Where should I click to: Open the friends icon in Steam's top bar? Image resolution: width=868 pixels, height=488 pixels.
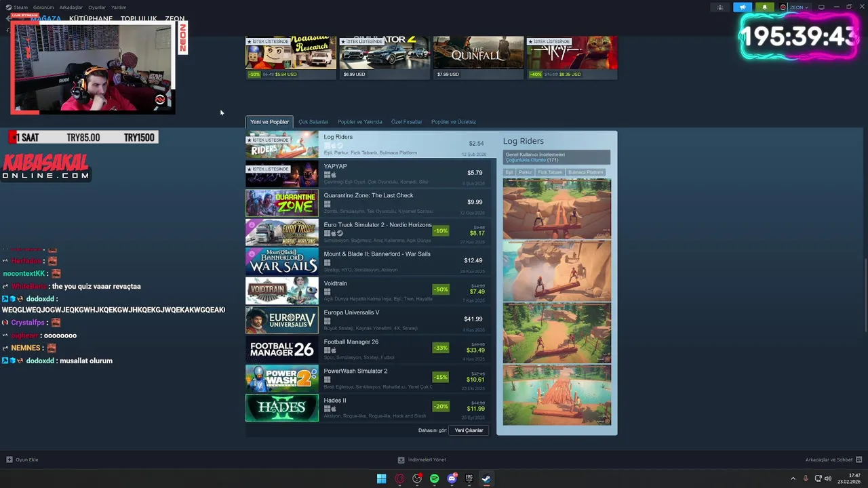pyautogui.click(x=720, y=7)
